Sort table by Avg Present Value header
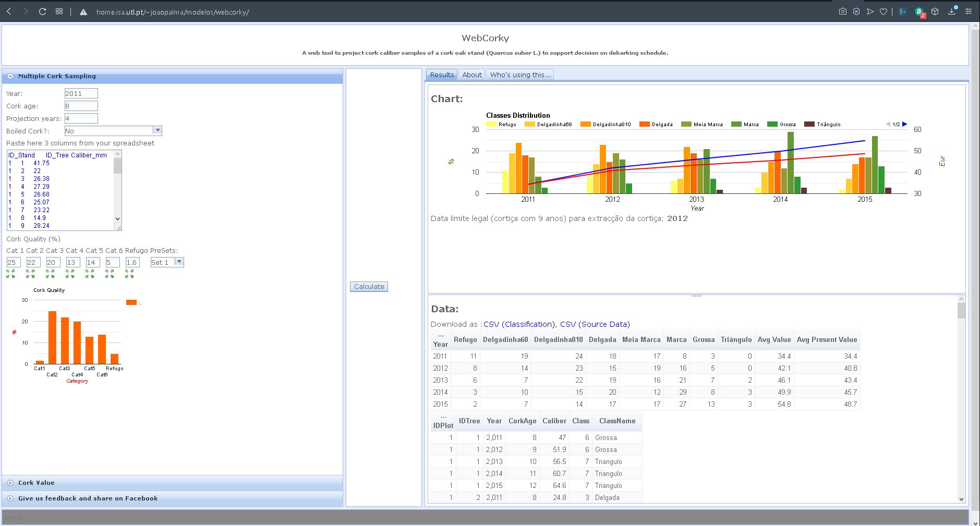Viewport: 980px width, 526px height. 827,339
